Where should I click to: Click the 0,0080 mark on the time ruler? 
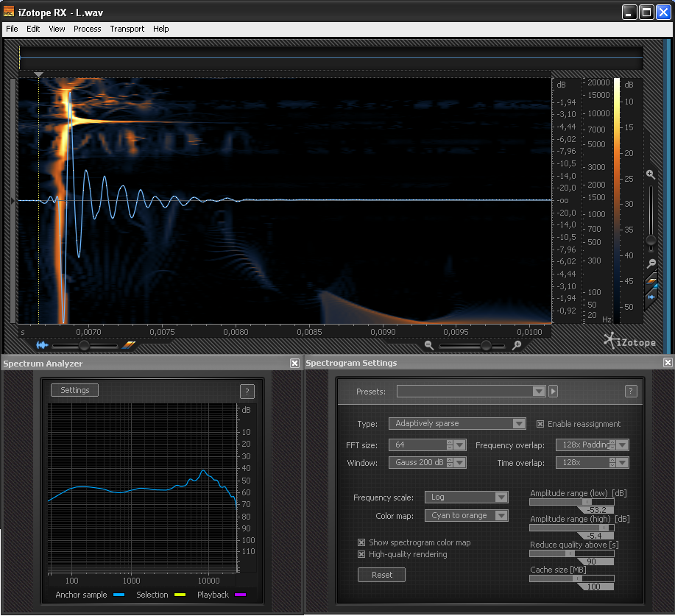(236, 332)
